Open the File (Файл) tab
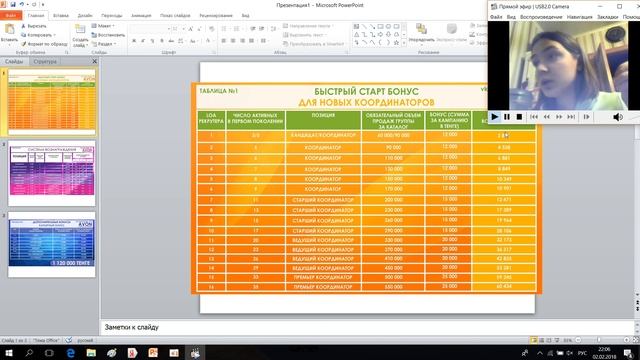Screen dimensions: 640x360 pyautogui.click(x=11, y=16)
